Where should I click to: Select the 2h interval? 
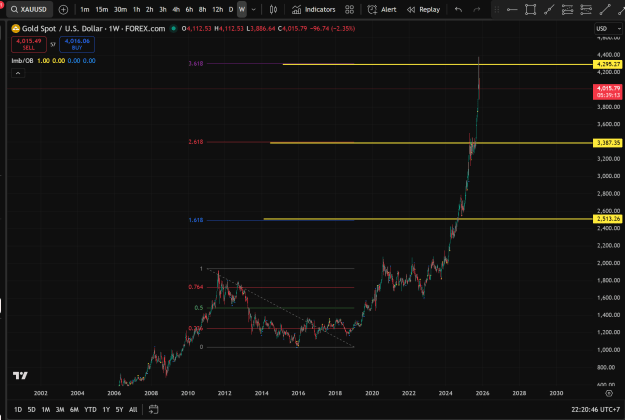(149, 10)
